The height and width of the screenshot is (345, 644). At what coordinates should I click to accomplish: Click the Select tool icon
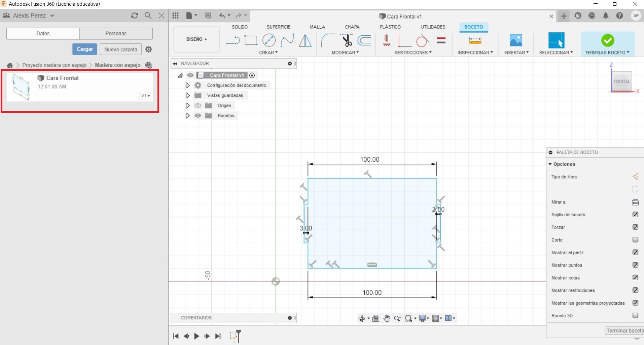coord(556,40)
